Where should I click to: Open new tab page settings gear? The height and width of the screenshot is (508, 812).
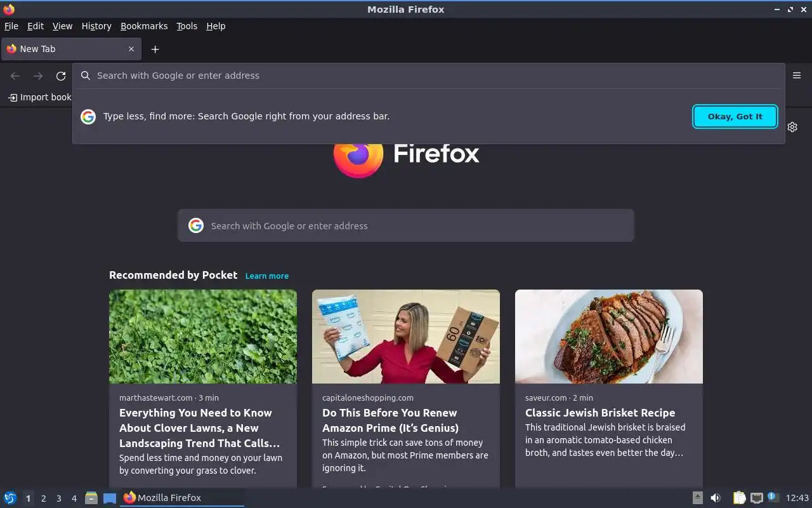pos(792,127)
